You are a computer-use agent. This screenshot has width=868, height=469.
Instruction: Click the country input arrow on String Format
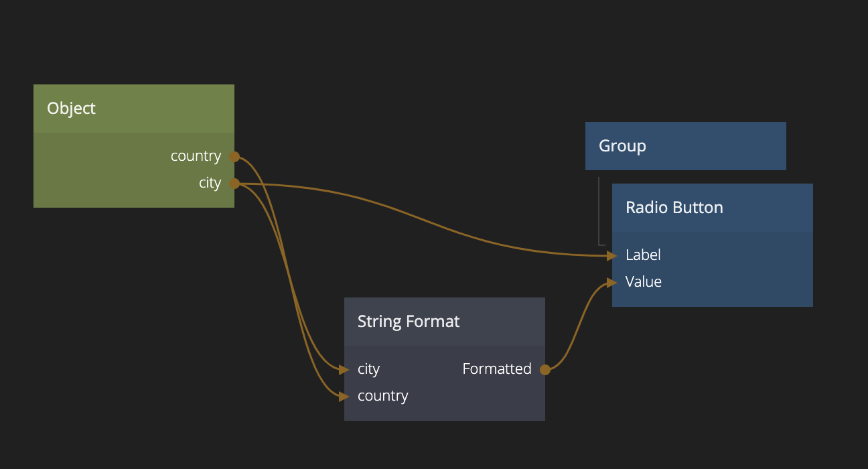344,396
